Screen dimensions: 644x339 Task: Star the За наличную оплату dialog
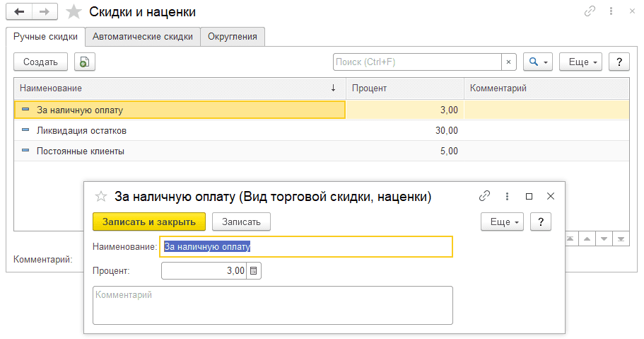pos(101,196)
